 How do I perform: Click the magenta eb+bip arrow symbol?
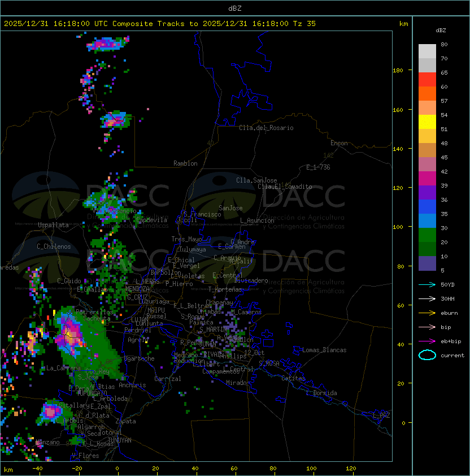point(427,341)
